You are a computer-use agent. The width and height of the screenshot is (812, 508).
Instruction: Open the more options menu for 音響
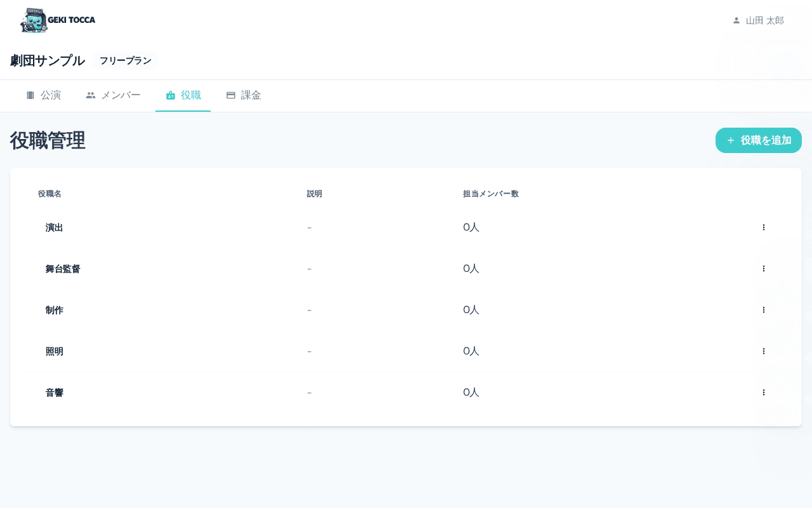[763, 392]
